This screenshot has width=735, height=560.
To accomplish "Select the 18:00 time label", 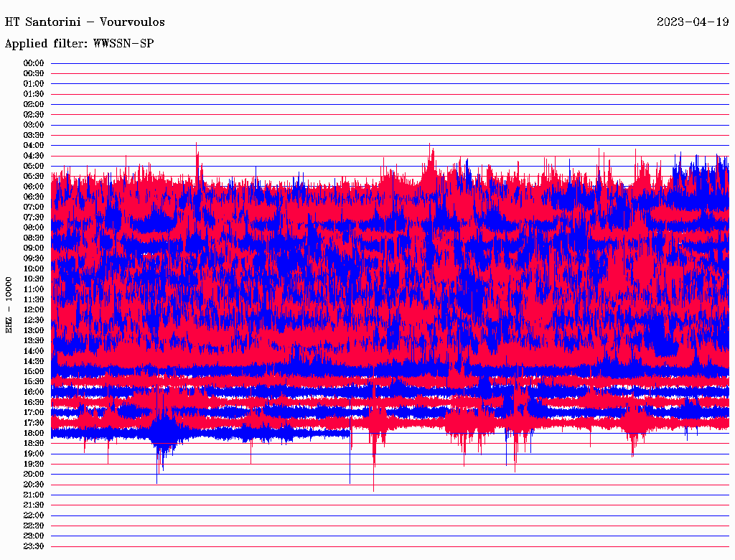I will pos(34,433).
